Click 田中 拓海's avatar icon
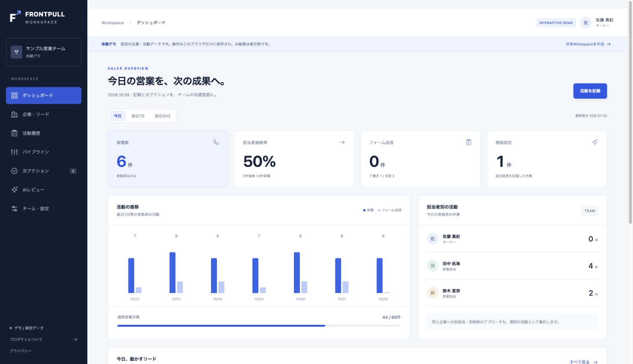Image resolution: width=633 pixels, height=364 pixels. tap(432, 266)
